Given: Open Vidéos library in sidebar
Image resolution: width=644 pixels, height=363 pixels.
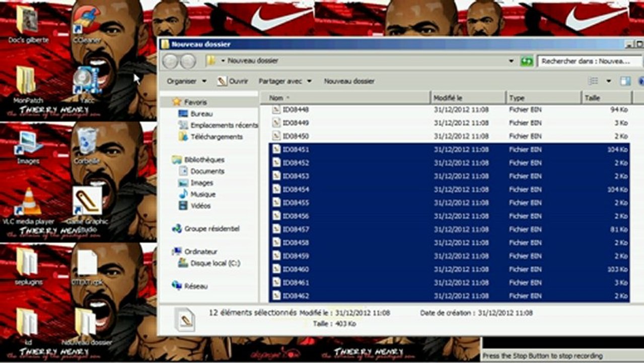Looking at the screenshot, I should (x=195, y=206).
